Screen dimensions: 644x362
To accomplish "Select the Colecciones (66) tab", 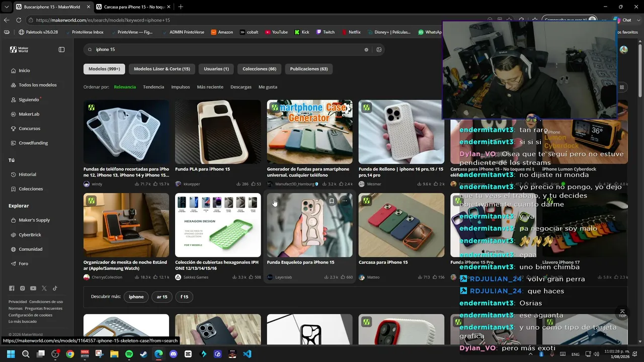I will [x=260, y=69].
